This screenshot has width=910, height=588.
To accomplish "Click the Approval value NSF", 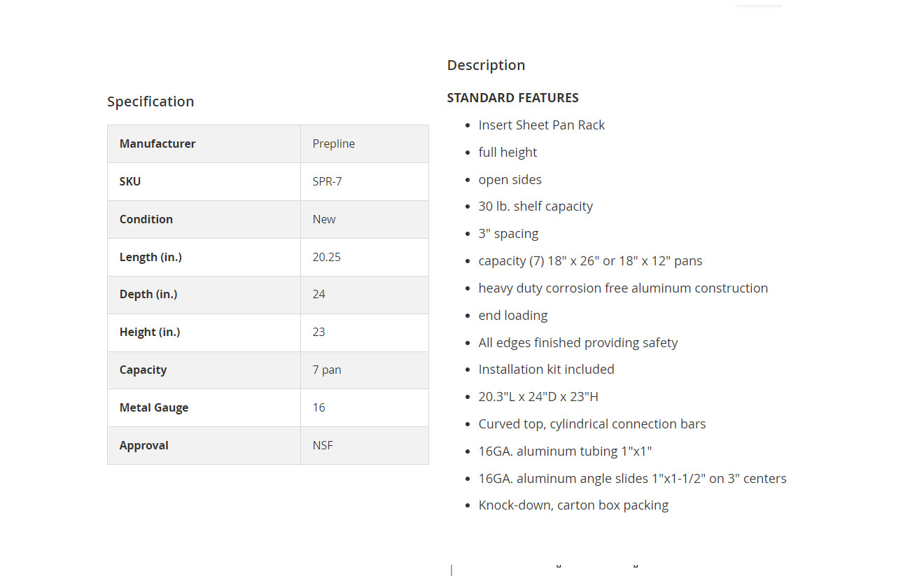I will tap(323, 445).
